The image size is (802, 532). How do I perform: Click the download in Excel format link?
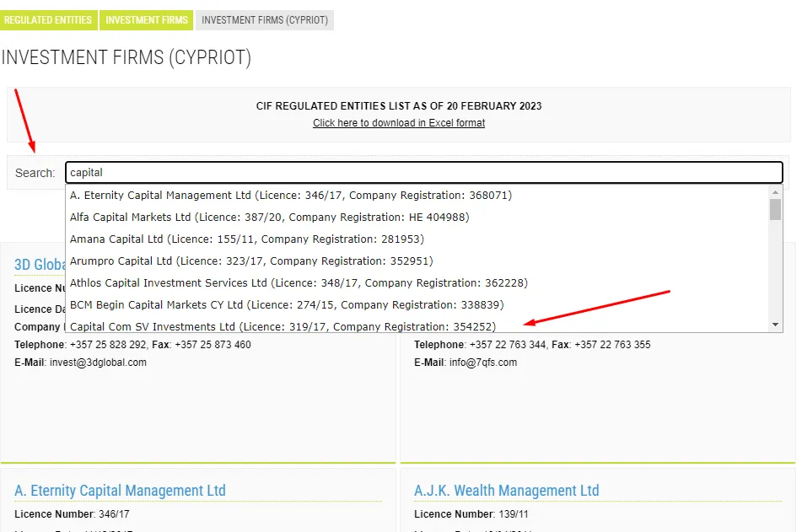399,123
